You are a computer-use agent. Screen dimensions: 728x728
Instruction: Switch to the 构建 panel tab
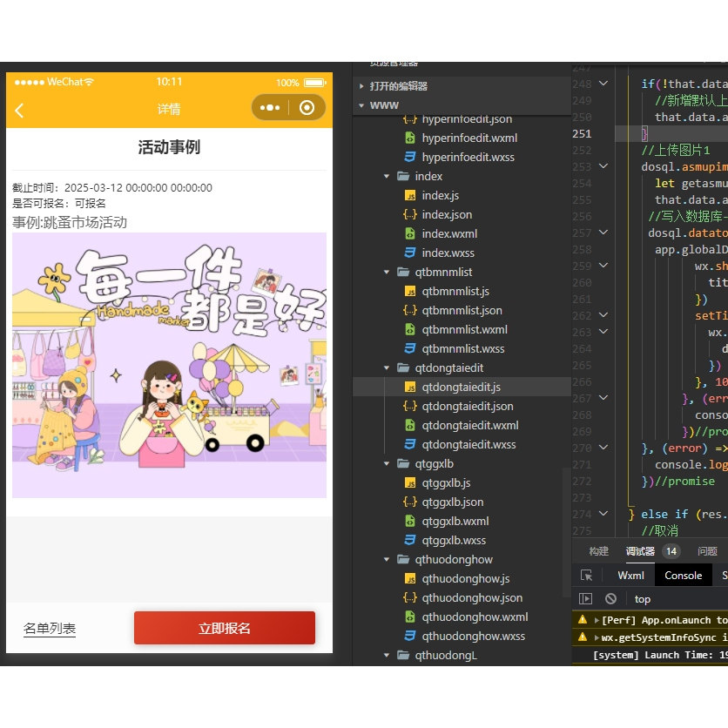(598, 551)
